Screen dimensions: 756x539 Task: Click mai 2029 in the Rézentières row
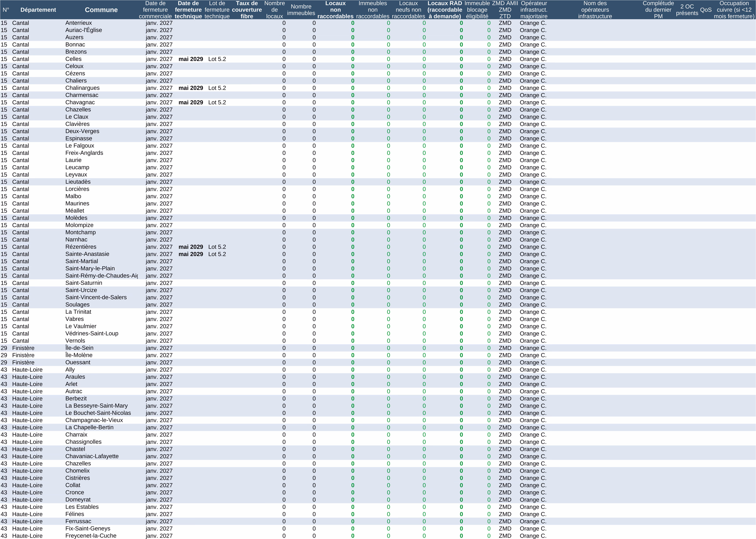[x=190, y=247]
